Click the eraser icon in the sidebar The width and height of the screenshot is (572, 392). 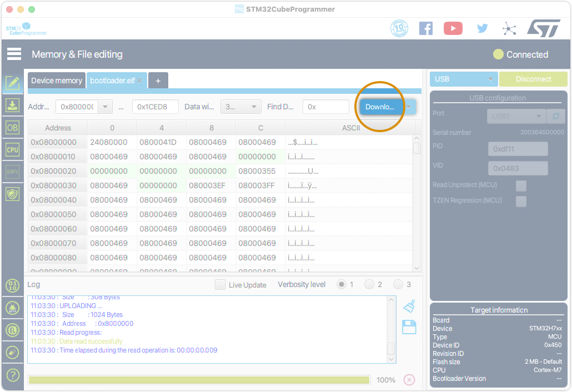pyautogui.click(x=13, y=353)
